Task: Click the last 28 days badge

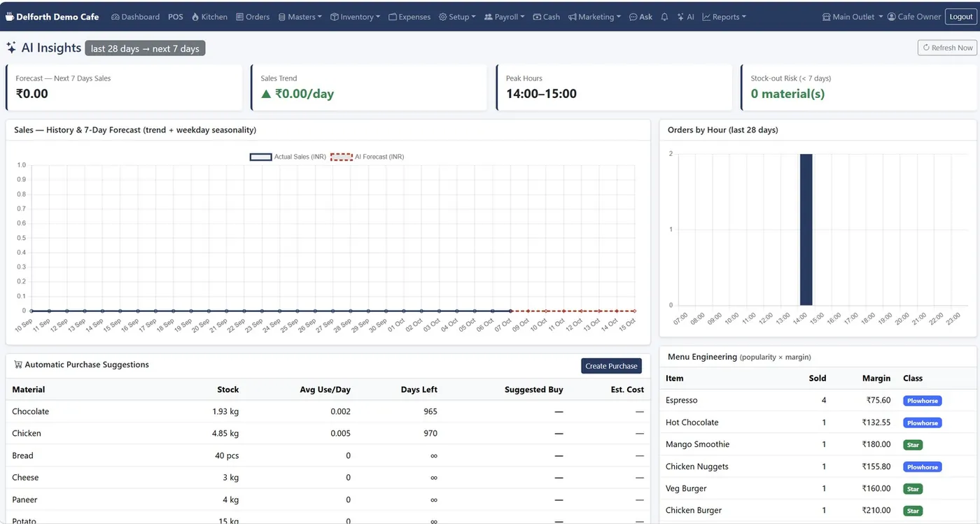Action: [x=145, y=48]
